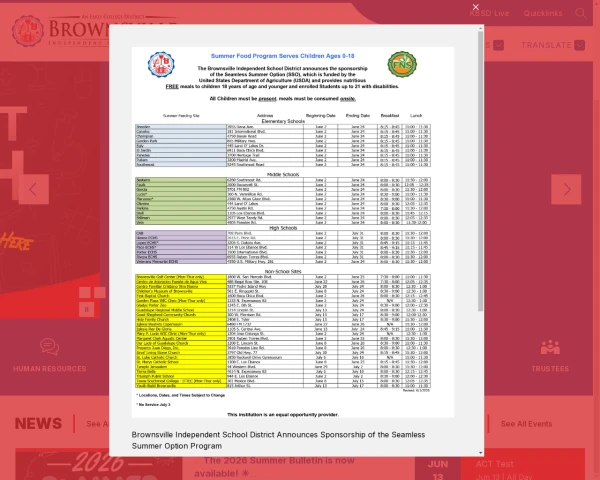Click the 'Summer Feeding Site' column header
Viewport: 600px width, 480px height.
181,115
